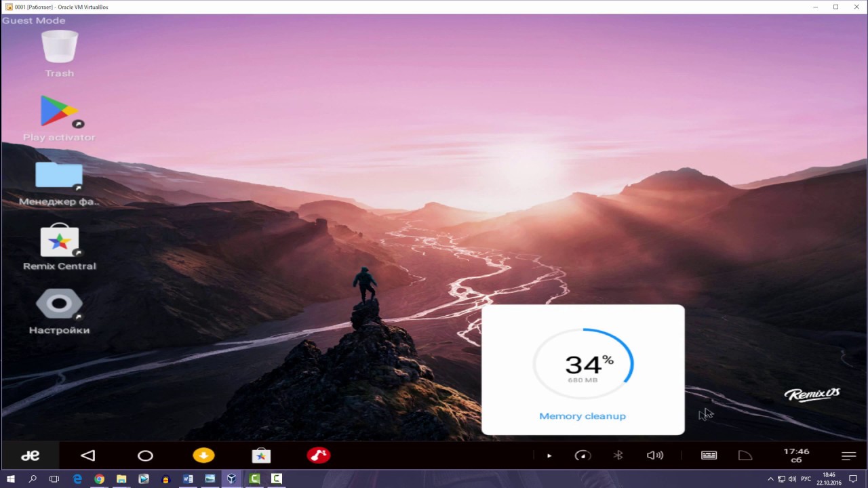Open the Remix OS volume control
Image resolution: width=868 pixels, height=488 pixels.
point(655,455)
